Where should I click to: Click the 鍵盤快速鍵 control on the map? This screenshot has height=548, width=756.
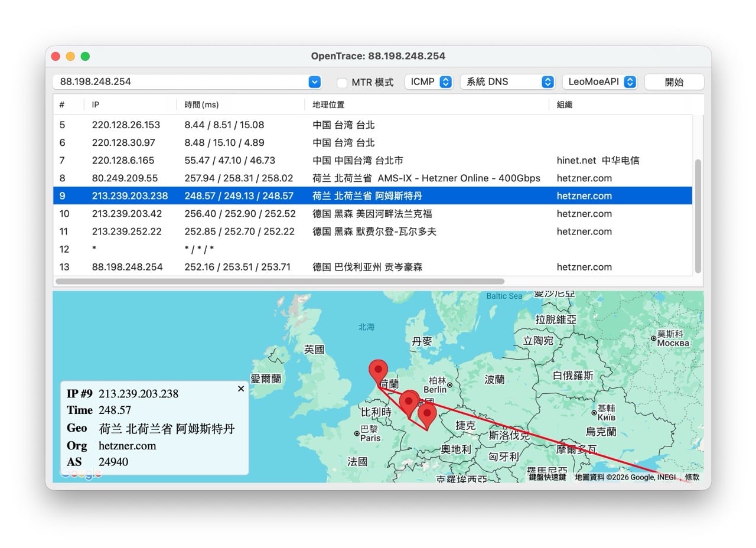pyautogui.click(x=546, y=477)
